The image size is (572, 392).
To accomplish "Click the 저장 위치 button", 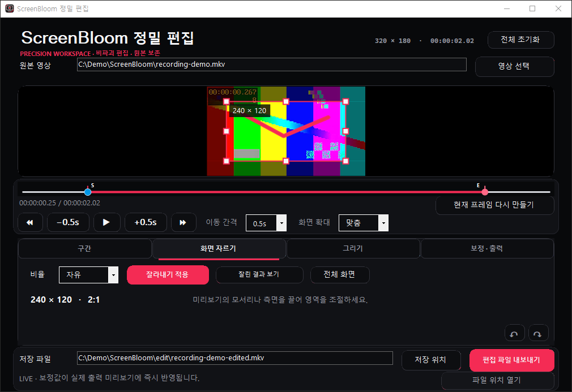I will [x=431, y=360].
